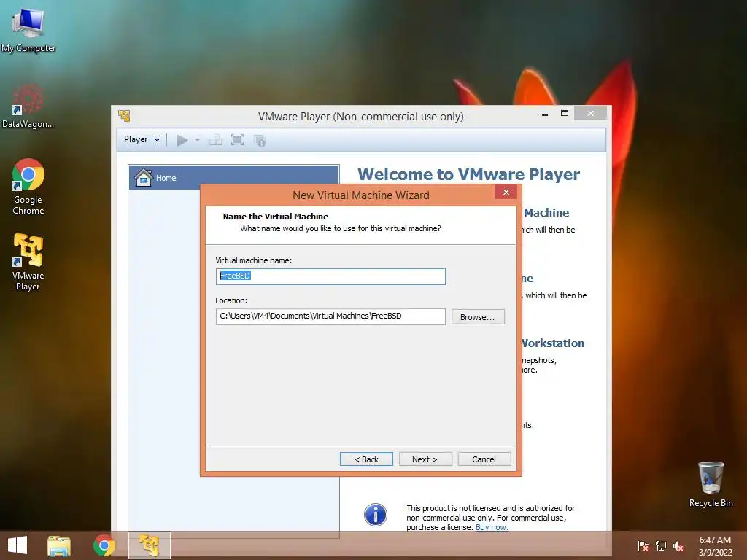Click the taskbar clock showing 6:47 AM
Viewport: 747px width, 560px height.
pos(715,546)
